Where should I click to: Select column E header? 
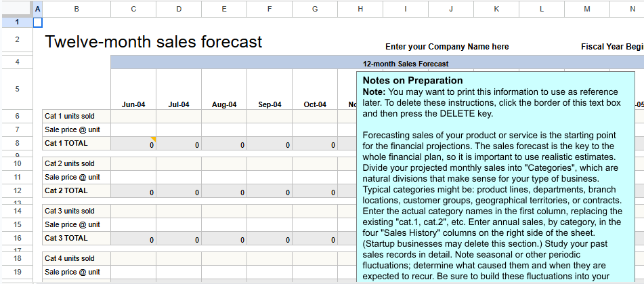tap(224, 9)
